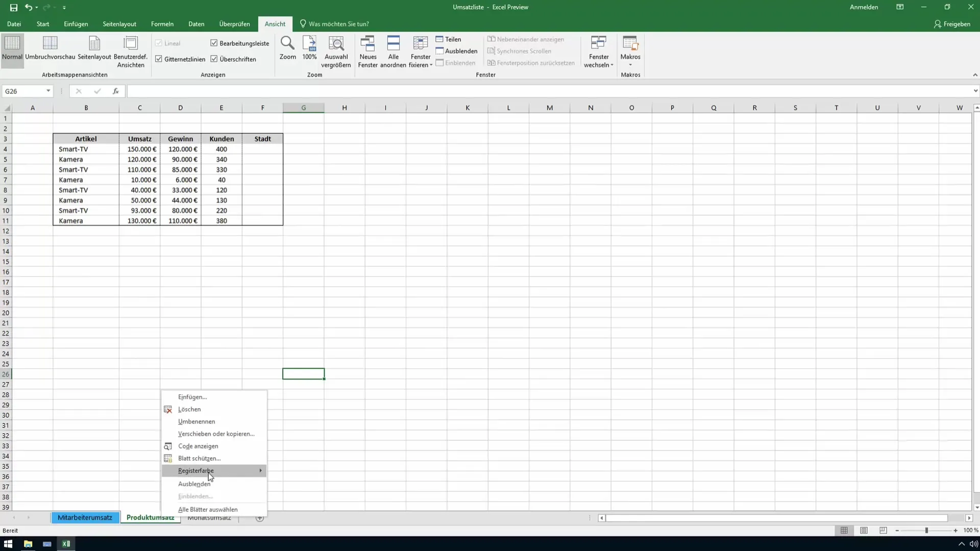Set zoom to 100% button
This screenshot has width=980, height=551.
[x=309, y=48]
